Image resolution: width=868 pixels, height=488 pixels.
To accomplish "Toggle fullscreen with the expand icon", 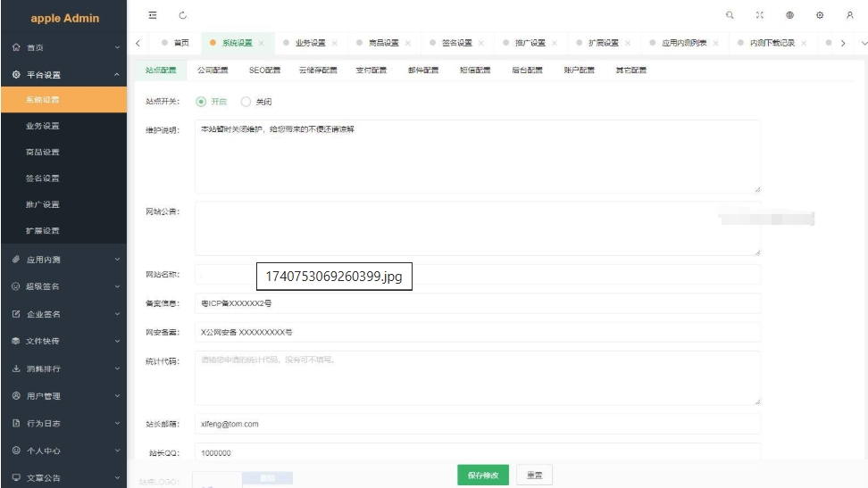I will tap(760, 15).
